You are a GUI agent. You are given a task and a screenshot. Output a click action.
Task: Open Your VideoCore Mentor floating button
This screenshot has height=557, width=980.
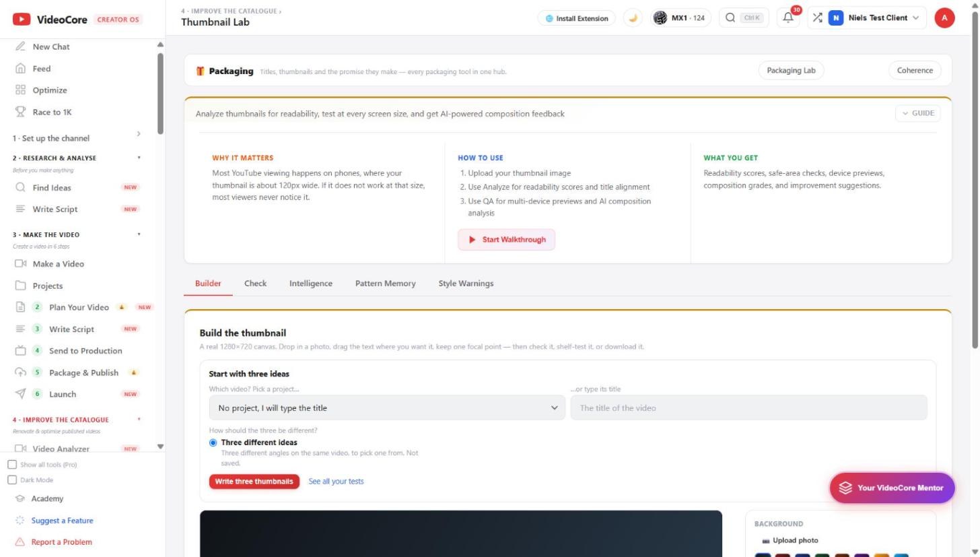[x=892, y=488]
